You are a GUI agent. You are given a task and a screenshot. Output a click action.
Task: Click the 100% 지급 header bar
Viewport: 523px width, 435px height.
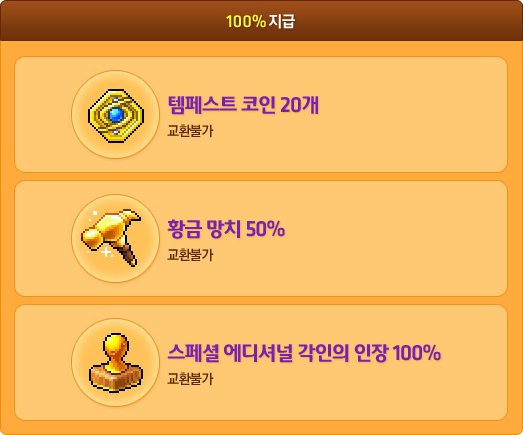(262, 21)
